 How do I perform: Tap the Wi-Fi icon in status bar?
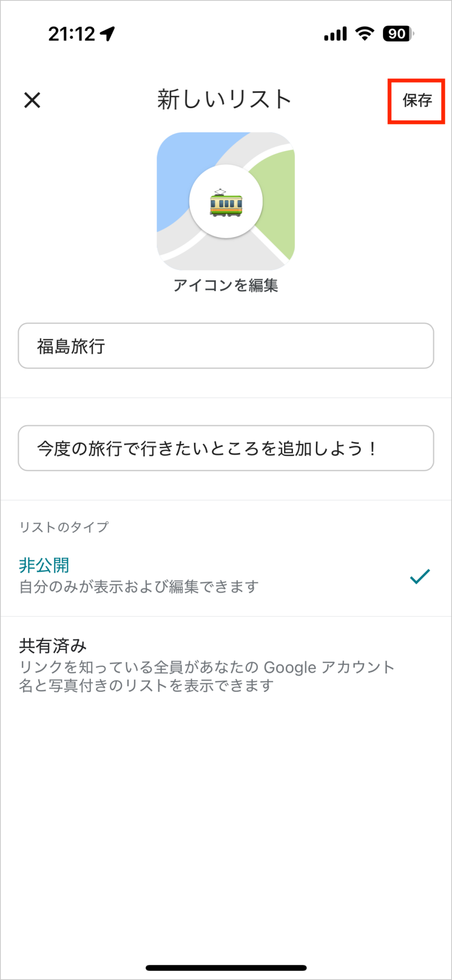[364, 34]
